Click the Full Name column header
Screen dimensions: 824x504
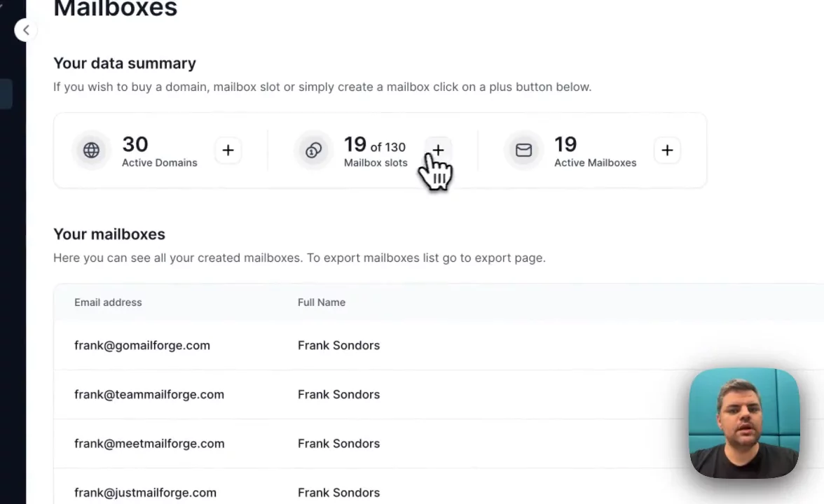click(x=322, y=302)
